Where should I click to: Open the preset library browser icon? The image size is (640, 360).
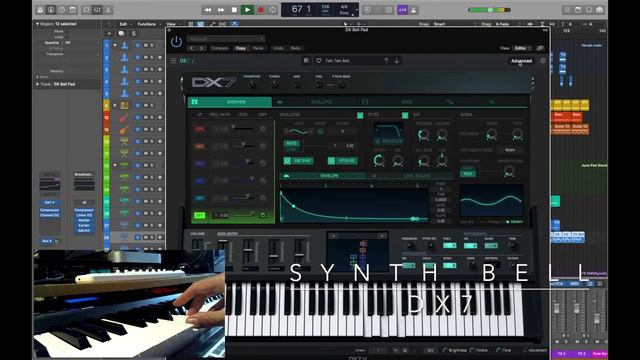pos(306,61)
